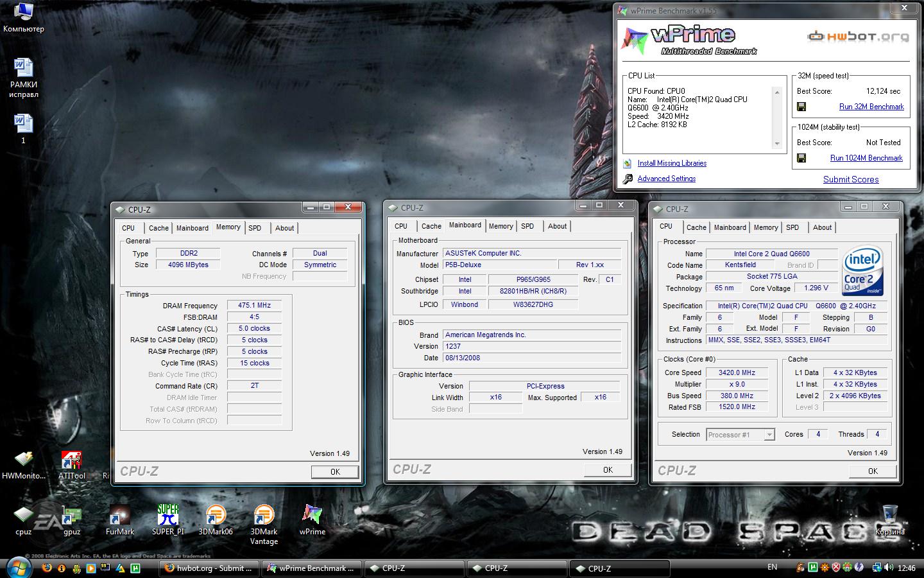Click the Submit Scores link
This screenshot has height=578, width=924.
(851, 179)
